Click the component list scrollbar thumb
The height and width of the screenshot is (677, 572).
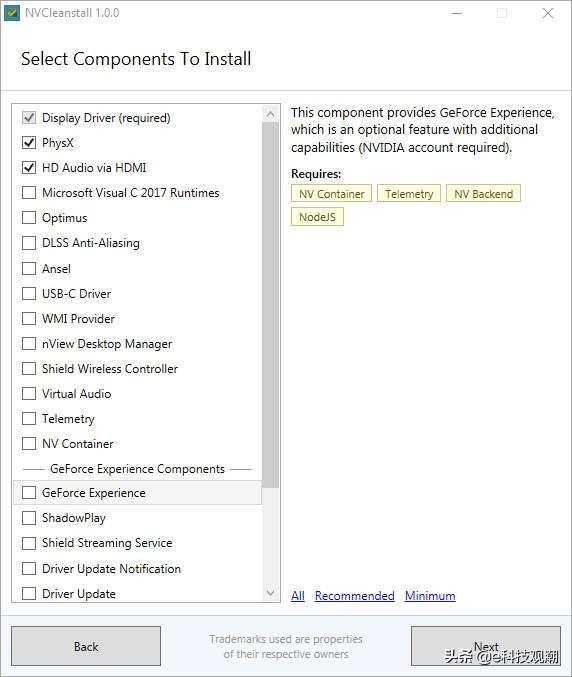coord(270,305)
